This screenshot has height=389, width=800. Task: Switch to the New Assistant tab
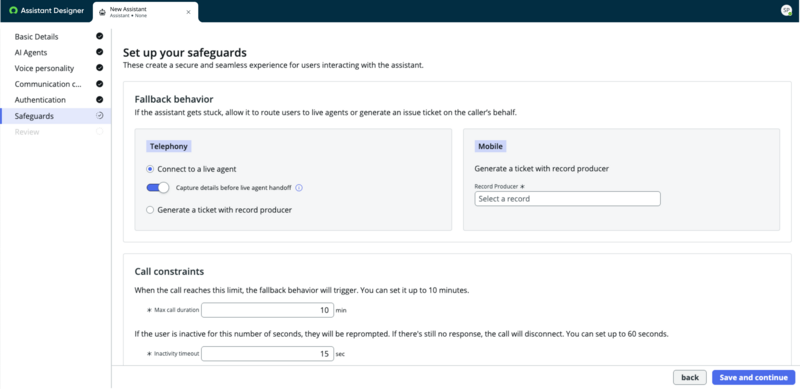tap(145, 12)
